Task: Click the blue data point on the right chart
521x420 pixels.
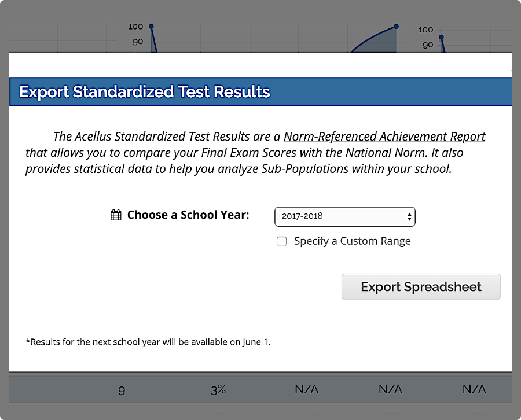Action: pos(440,37)
